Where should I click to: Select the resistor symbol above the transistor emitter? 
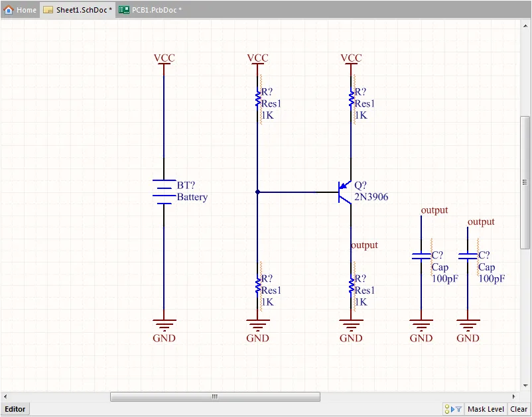click(x=352, y=98)
